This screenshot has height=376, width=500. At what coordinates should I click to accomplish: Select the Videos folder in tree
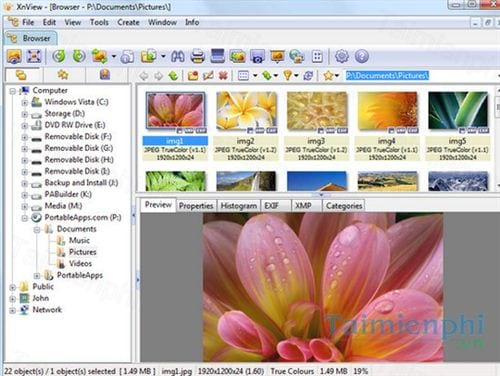[x=80, y=264]
